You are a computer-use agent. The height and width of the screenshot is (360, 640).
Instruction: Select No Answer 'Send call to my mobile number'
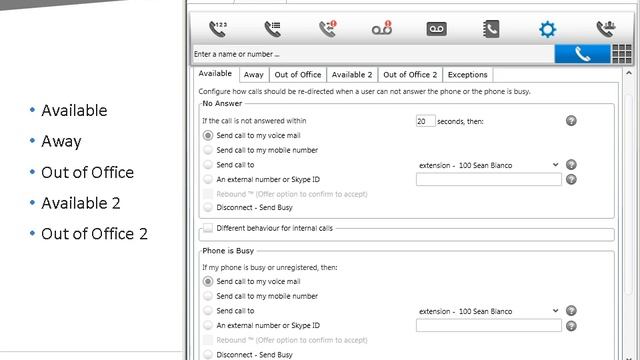coord(208,150)
